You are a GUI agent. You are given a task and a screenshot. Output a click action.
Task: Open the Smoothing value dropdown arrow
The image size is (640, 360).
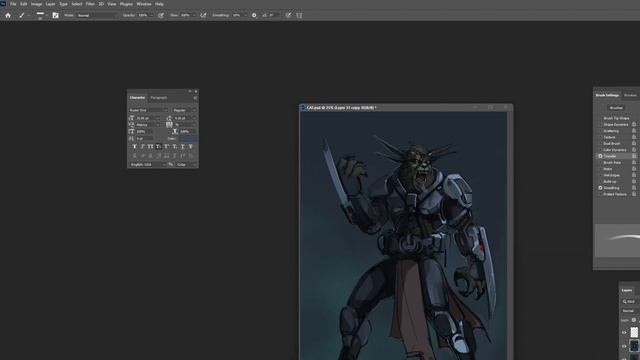(x=245, y=15)
